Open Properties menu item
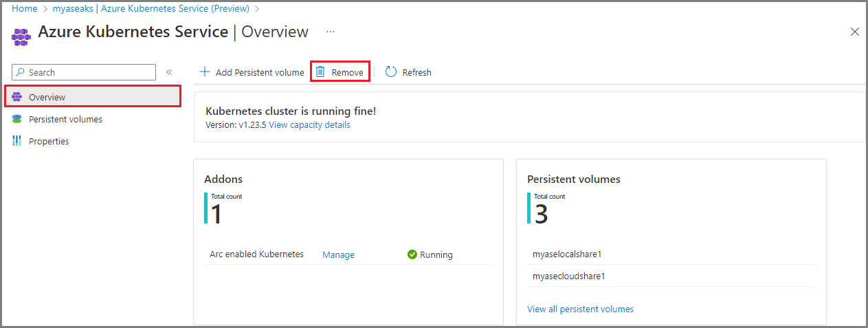This screenshot has width=868, height=328. click(x=49, y=141)
